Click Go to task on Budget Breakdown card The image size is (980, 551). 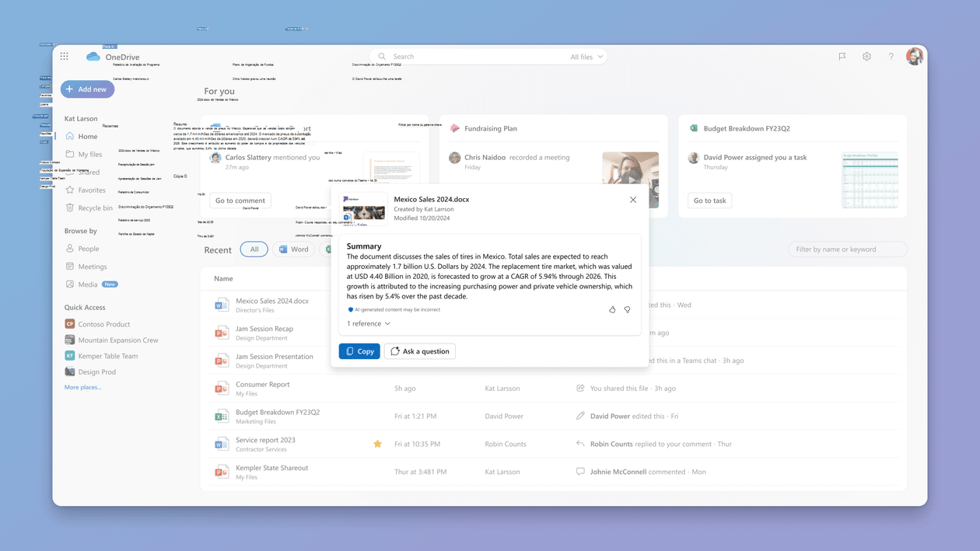point(709,200)
